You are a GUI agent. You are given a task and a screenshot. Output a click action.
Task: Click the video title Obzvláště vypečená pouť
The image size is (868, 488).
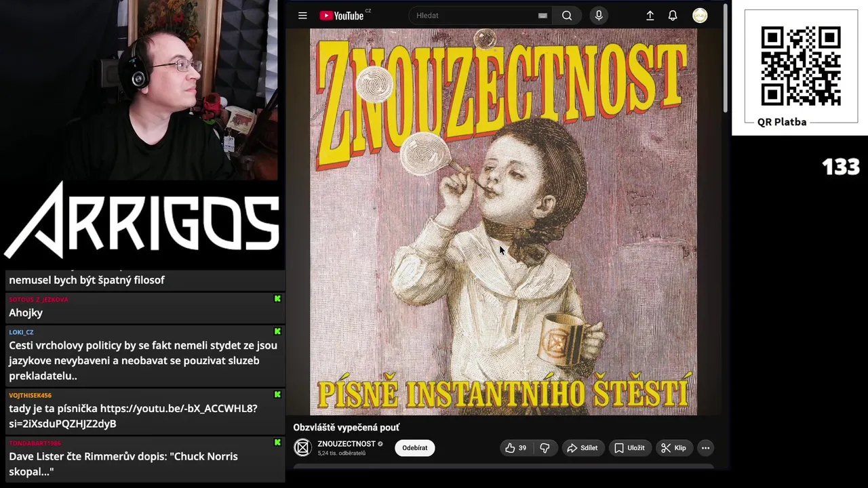point(346,428)
